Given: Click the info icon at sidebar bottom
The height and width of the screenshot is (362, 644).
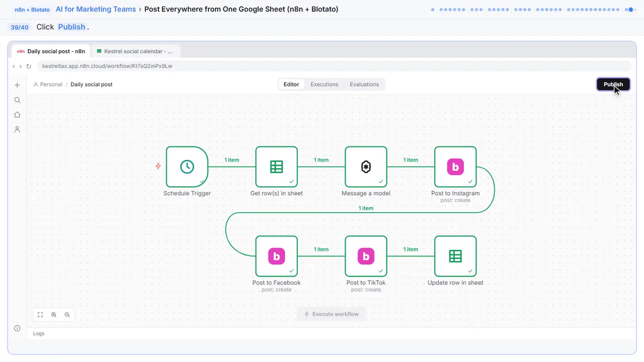Looking at the screenshot, I should [17, 328].
